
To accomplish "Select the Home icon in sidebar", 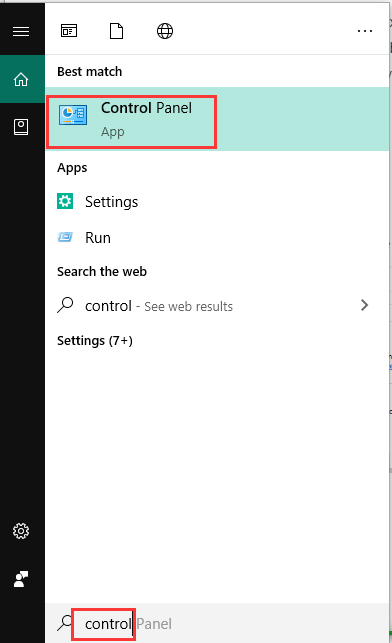I will tap(21, 79).
